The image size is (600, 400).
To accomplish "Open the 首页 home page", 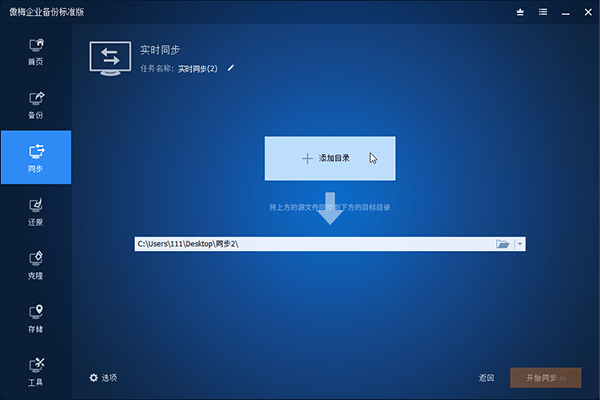I will point(35,50).
